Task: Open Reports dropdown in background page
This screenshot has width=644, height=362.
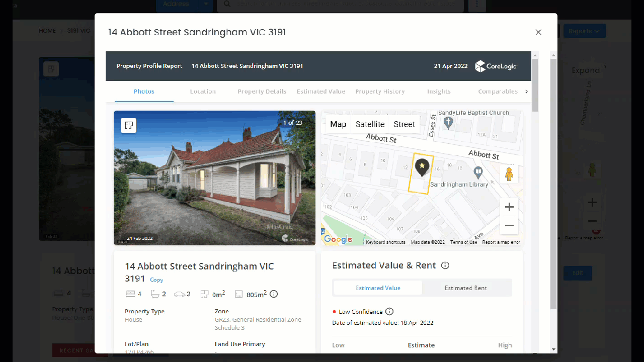Action: 584,31
